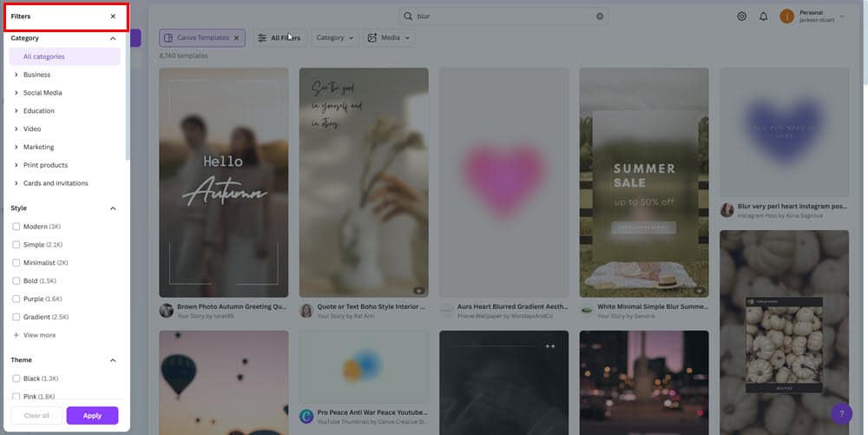This screenshot has width=868, height=435.
Task: Collapse the Category section chevron
Action: 113,38
